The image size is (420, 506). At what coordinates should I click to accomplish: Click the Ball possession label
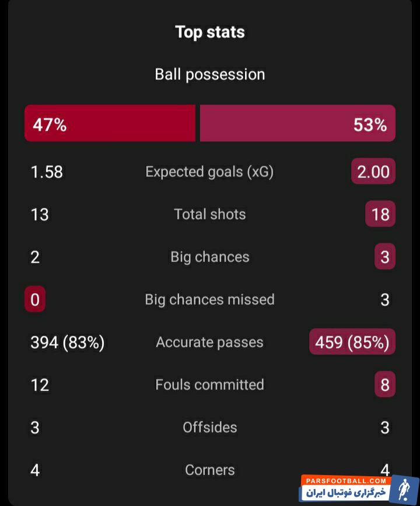tap(210, 75)
